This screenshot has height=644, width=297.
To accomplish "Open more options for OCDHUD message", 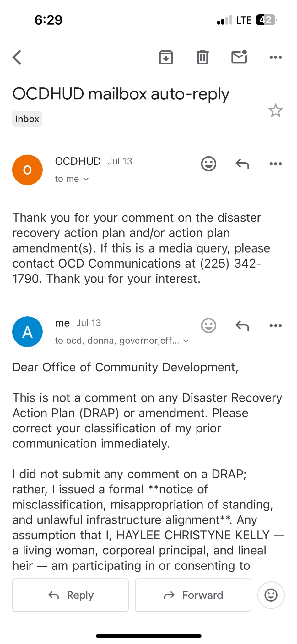I will 275,164.
